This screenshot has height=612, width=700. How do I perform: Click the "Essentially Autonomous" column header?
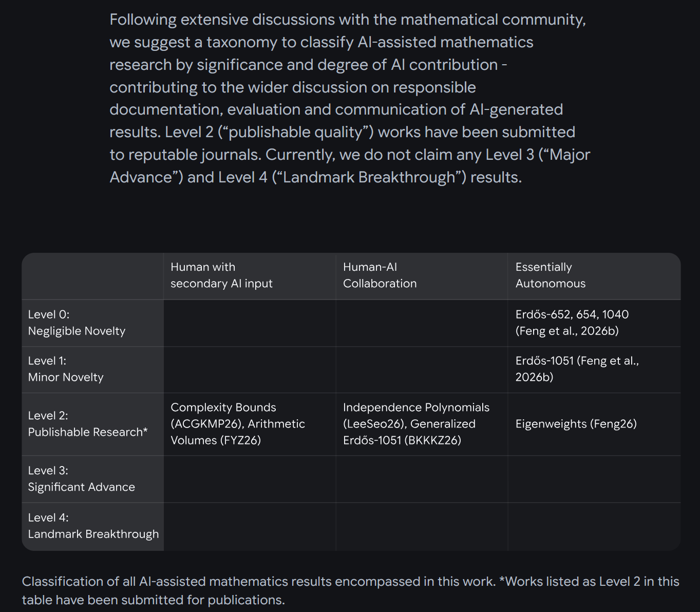coord(550,275)
